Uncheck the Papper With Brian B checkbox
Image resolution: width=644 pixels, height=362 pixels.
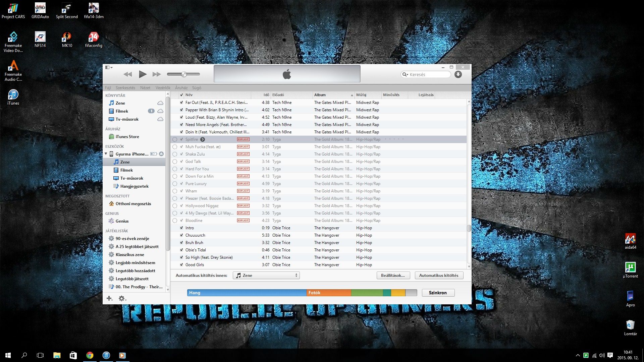click(x=181, y=110)
